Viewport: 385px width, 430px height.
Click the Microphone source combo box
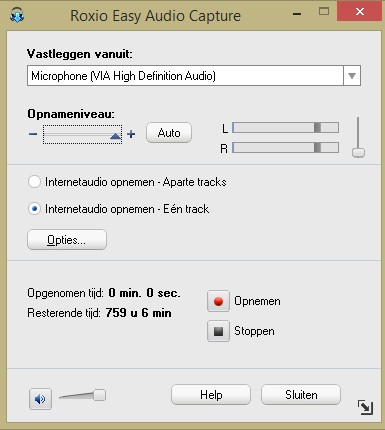click(194, 76)
